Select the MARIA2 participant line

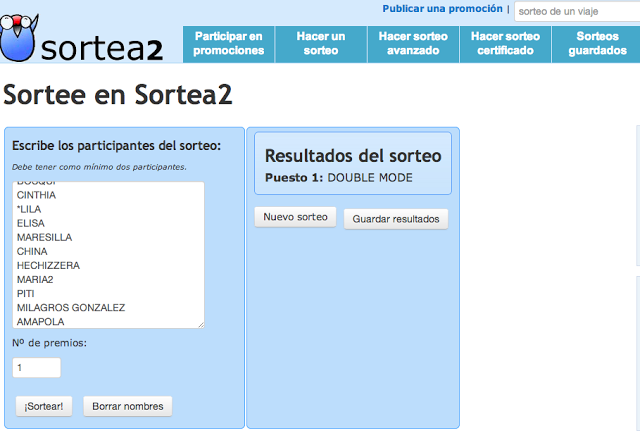coord(35,280)
